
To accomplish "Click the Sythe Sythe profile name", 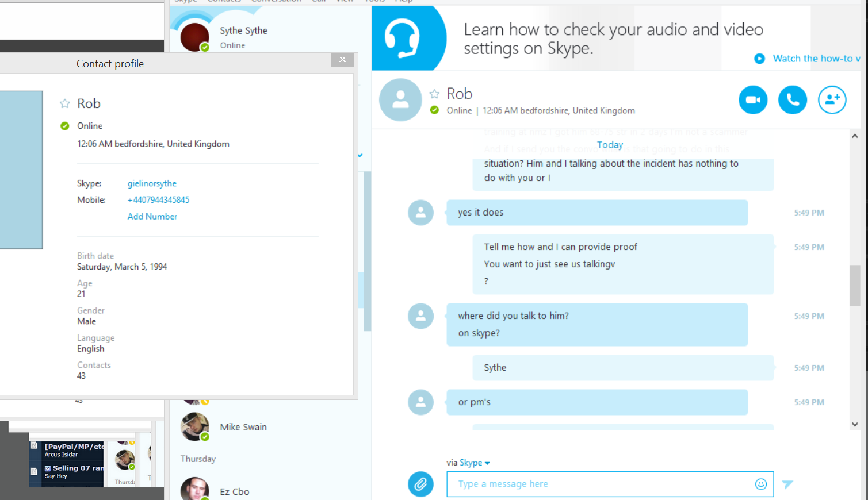I will [x=243, y=30].
